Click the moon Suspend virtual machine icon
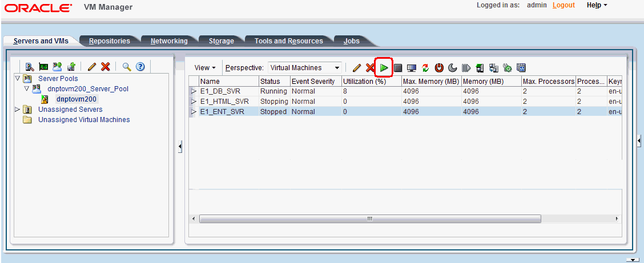Viewport: 644px width, 263px height. coord(453,68)
